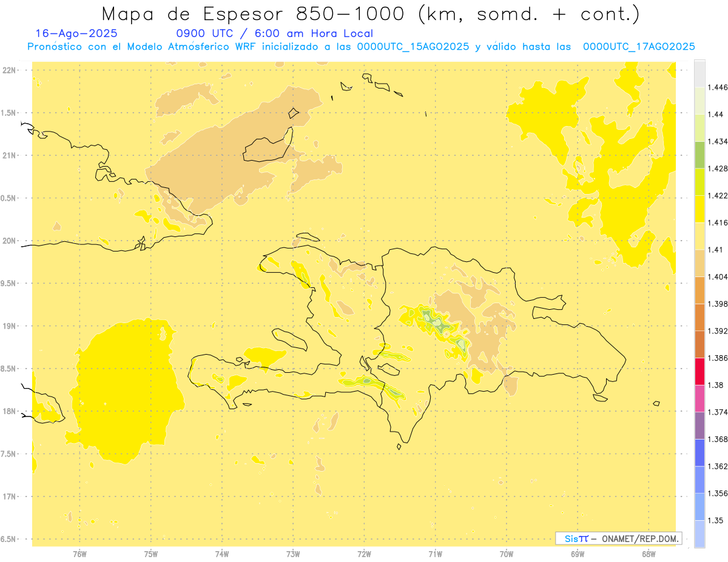
Task: Pick the bright yellow swatch between 1.416 and 1.422
Action: point(699,209)
